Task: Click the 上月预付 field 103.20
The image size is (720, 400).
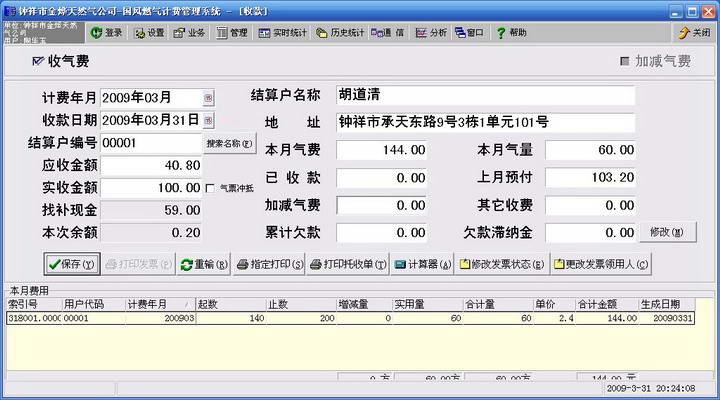Action: click(591, 177)
